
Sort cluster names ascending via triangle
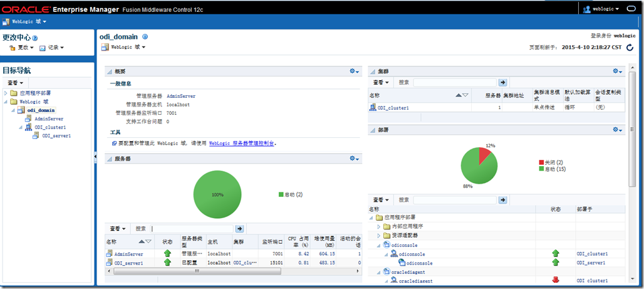click(x=459, y=95)
